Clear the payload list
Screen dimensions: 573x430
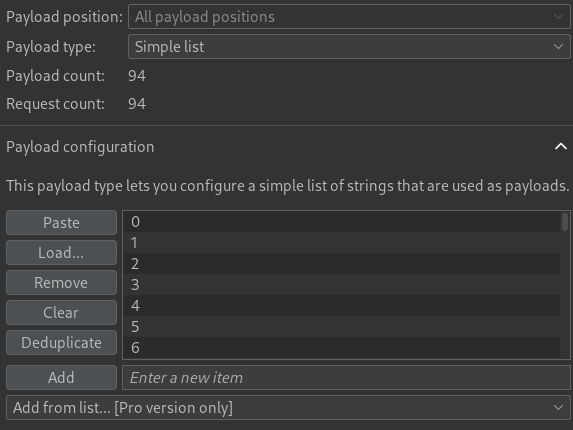[61, 312]
